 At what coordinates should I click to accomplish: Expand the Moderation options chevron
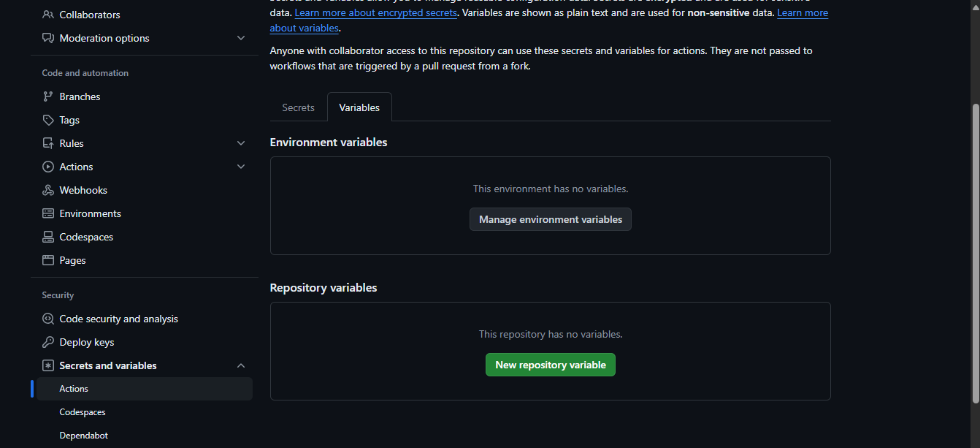click(241, 38)
